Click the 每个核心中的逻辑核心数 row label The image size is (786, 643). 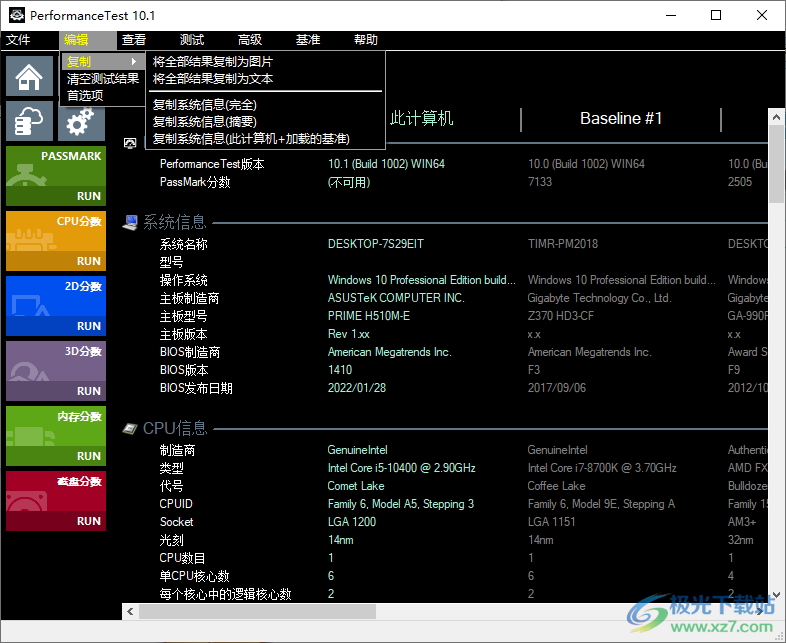pos(226,594)
